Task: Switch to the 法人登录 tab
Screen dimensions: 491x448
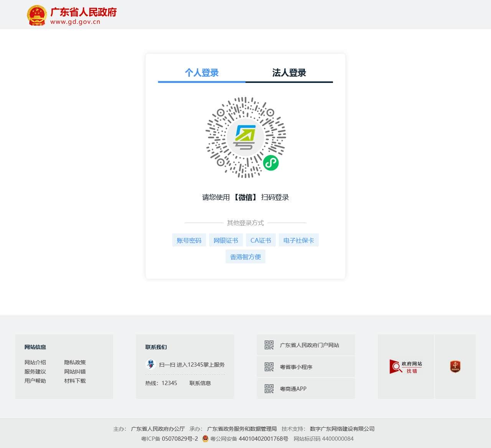Action: (289, 73)
